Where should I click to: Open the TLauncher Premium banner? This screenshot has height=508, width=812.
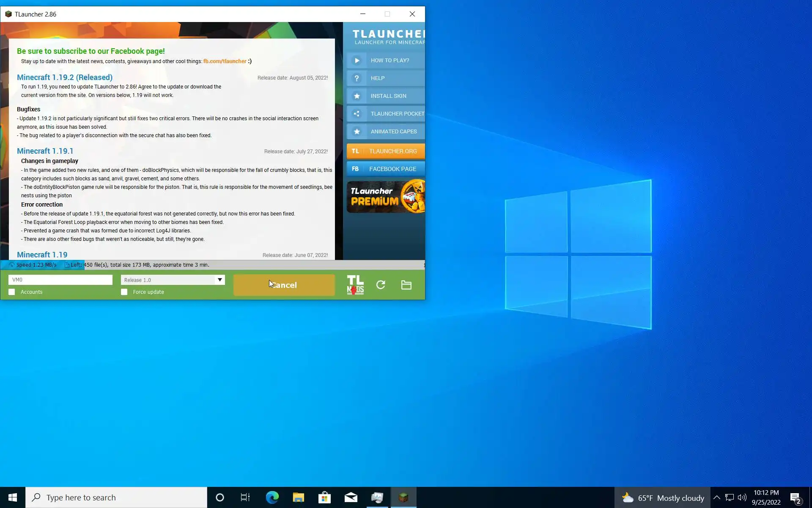tap(386, 196)
